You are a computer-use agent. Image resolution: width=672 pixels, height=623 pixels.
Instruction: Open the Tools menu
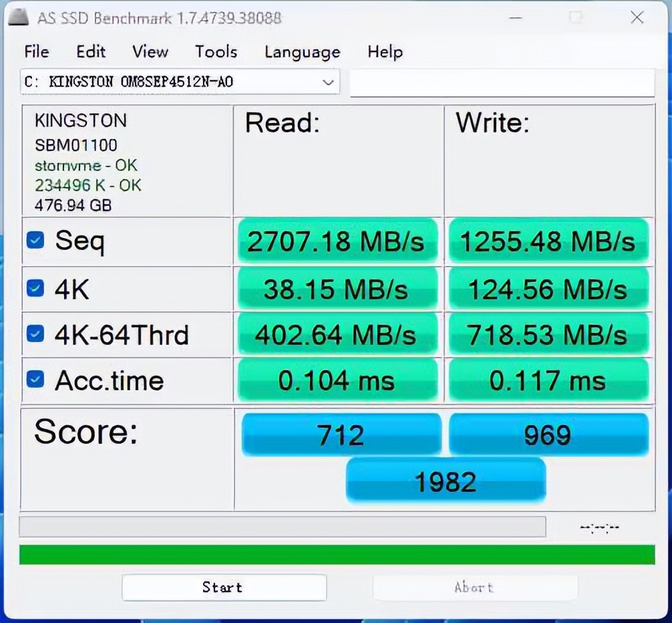(x=215, y=51)
